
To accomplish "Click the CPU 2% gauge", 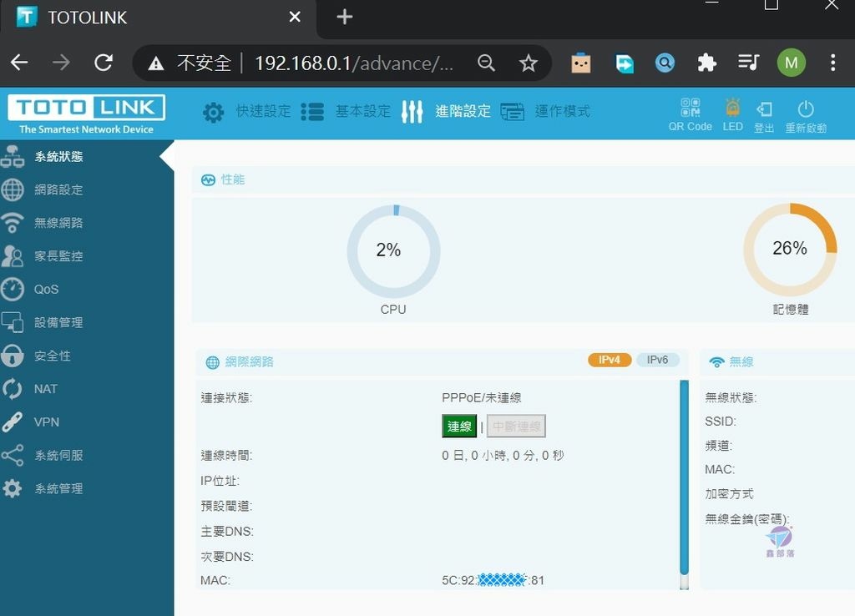I will pyautogui.click(x=394, y=251).
